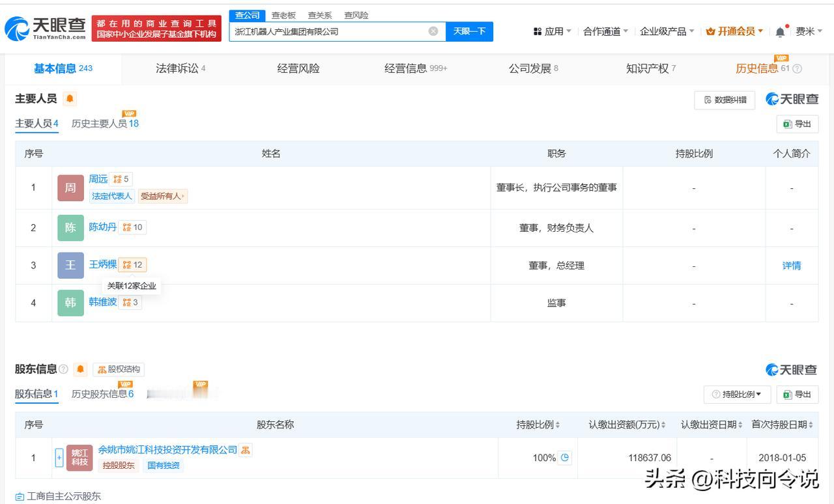Open the 应用 dropdown menu

click(x=553, y=31)
